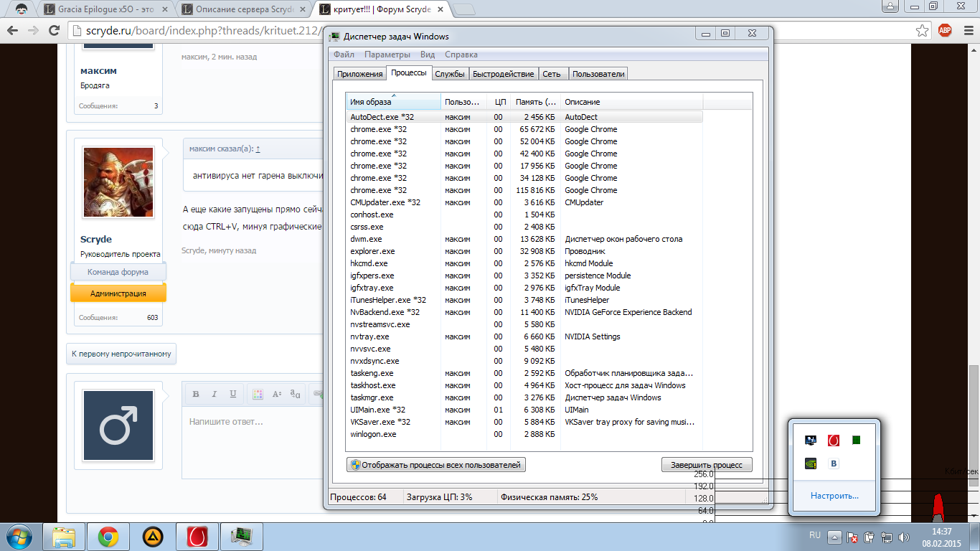Open the font size dropdown in editor

click(277, 394)
